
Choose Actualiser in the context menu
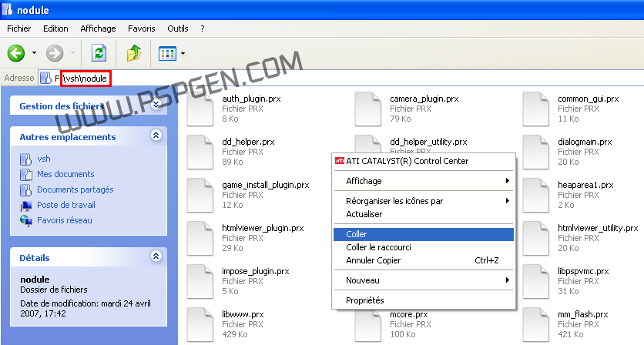coord(424,214)
